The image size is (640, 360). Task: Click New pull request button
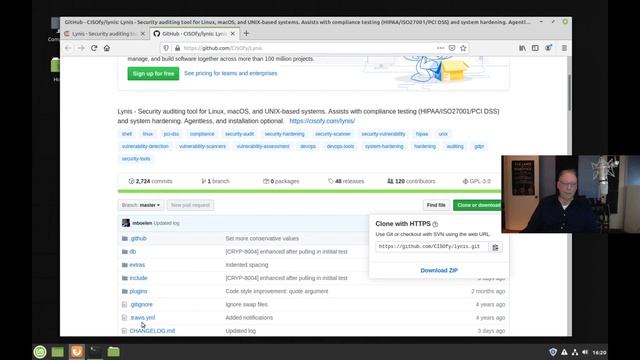point(190,205)
